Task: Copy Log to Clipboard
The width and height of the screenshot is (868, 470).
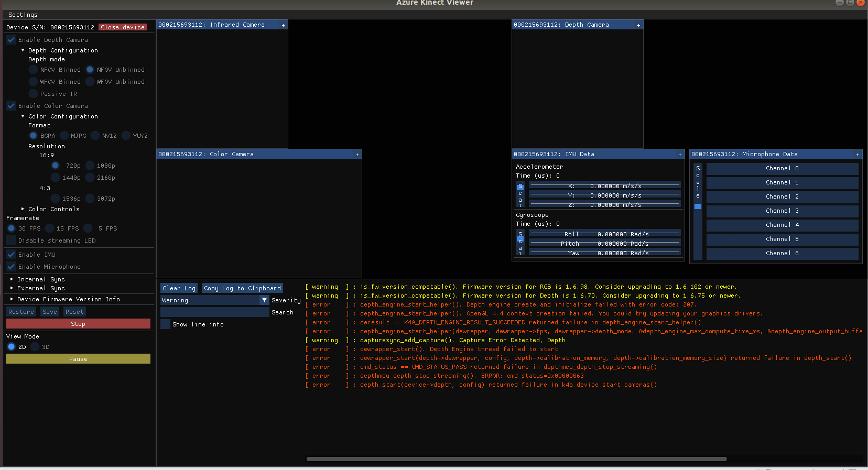Action: click(242, 288)
